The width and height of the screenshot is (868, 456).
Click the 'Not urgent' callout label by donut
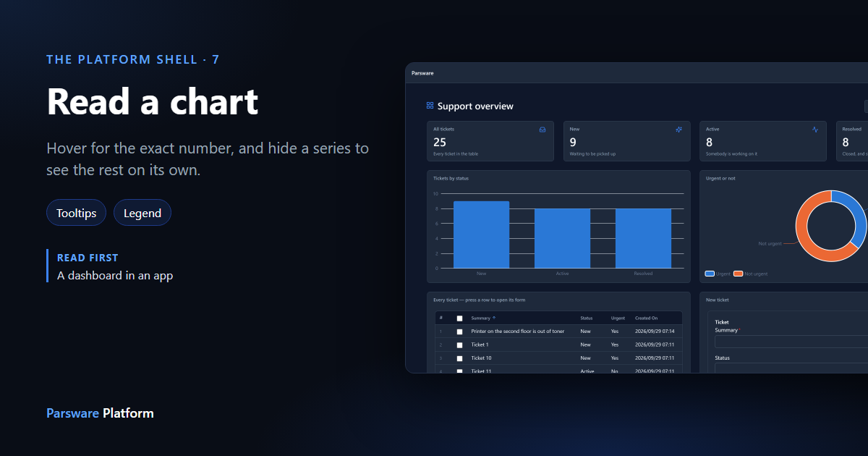[x=770, y=244]
